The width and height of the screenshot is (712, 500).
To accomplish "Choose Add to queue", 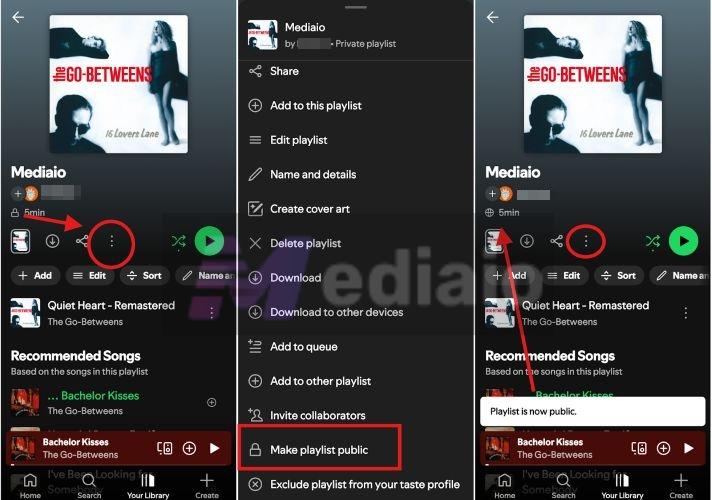I will coord(356,347).
